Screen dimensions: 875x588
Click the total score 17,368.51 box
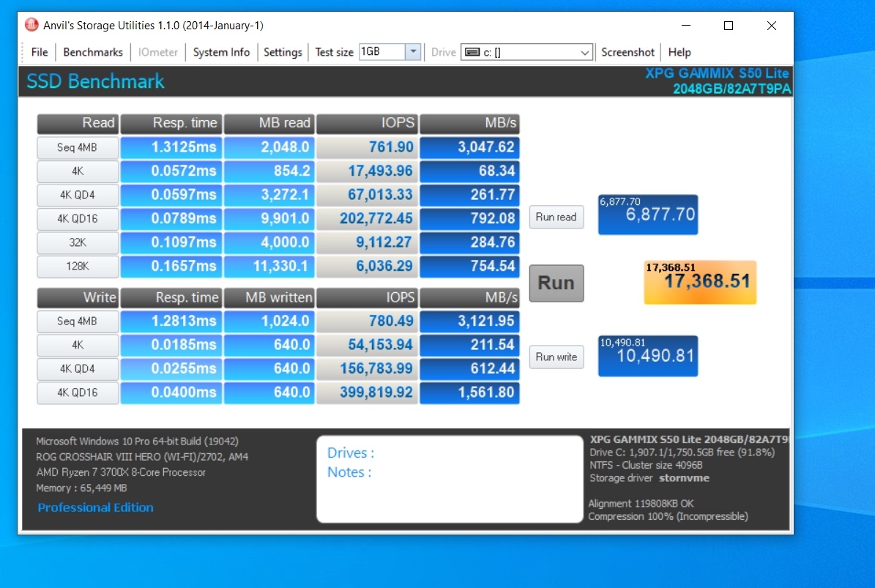point(700,283)
